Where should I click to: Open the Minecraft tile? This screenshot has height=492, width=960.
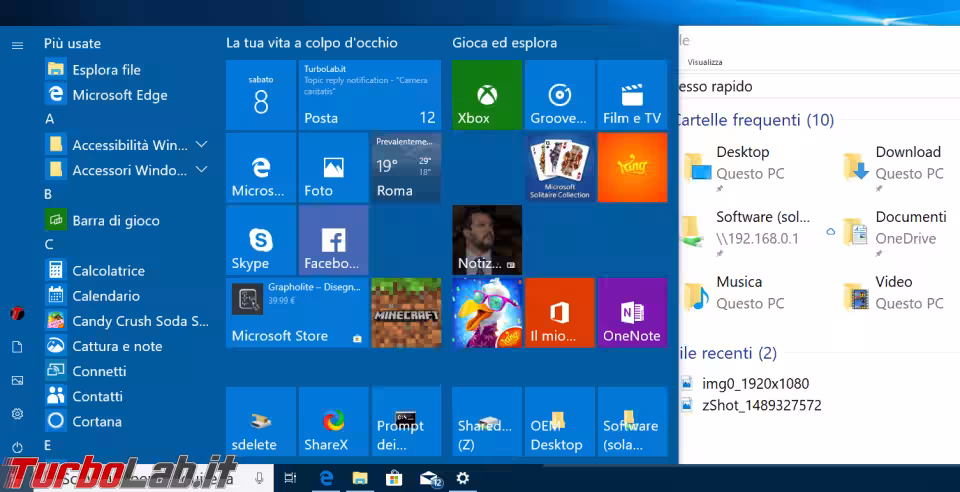pos(405,314)
